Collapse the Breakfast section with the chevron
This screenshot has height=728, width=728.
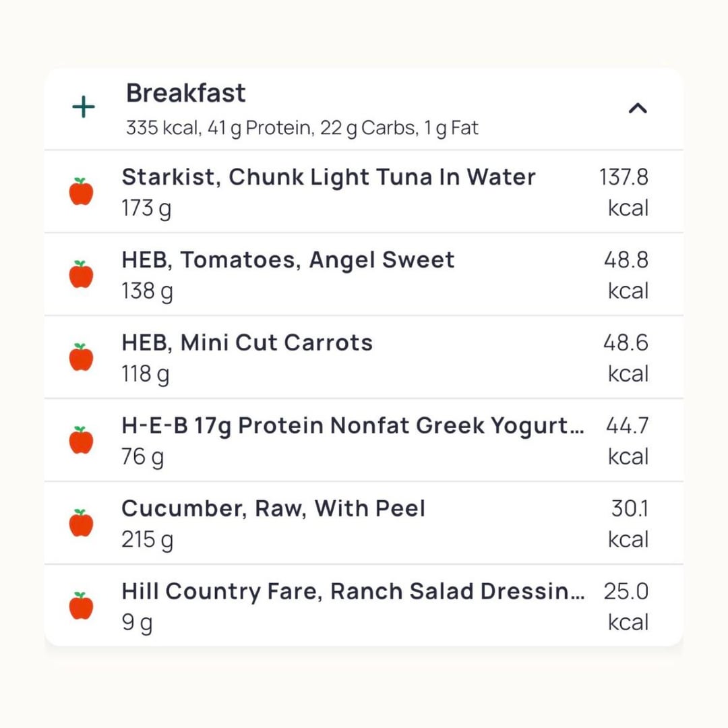pyautogui.click(x=638, y=108)
